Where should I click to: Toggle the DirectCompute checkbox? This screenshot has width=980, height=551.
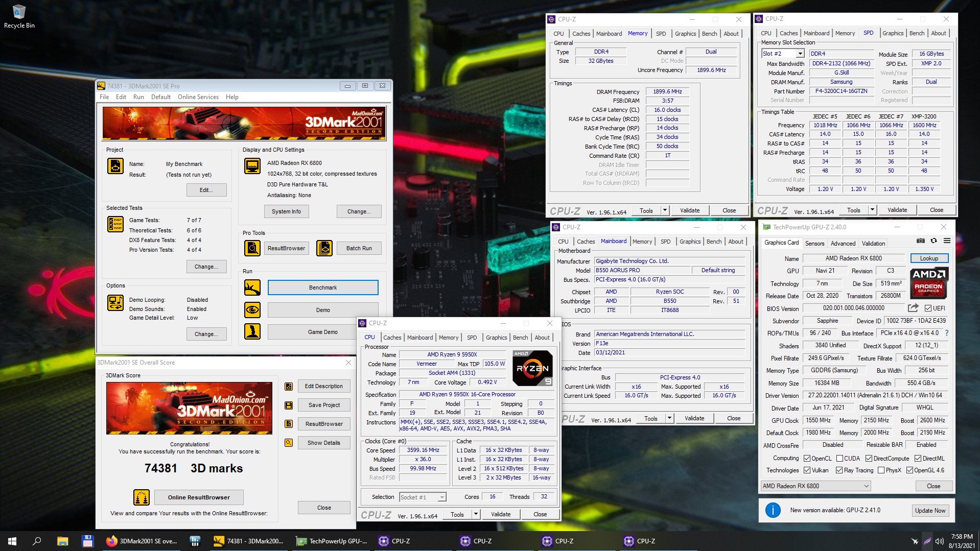(869, 459)
